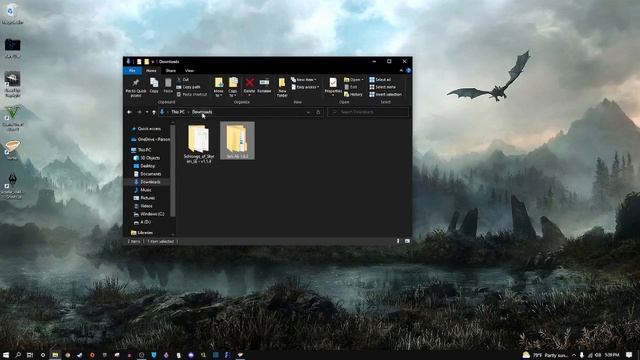Screen dimensions: 640x360
Task: Click the taskbar weather widget
Action: 545,355
